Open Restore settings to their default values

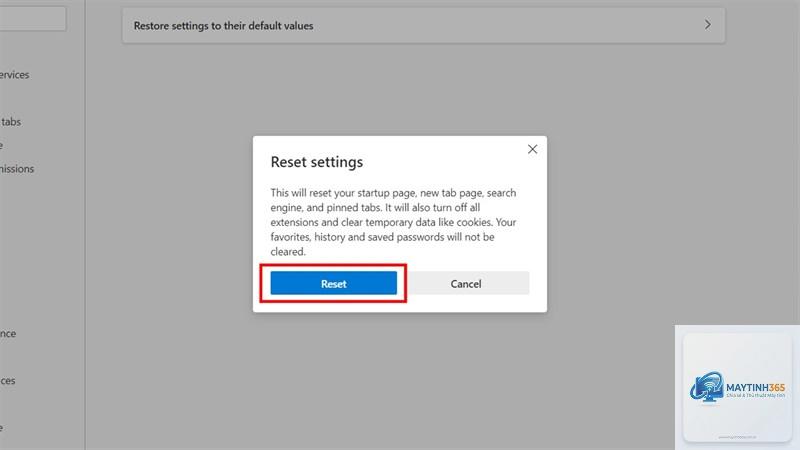pos(423,26)
